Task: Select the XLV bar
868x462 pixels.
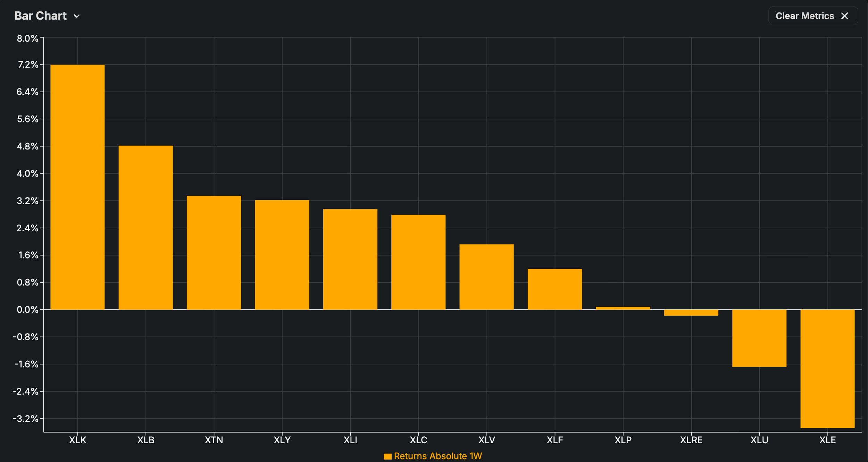Action: tap(487, 277)
